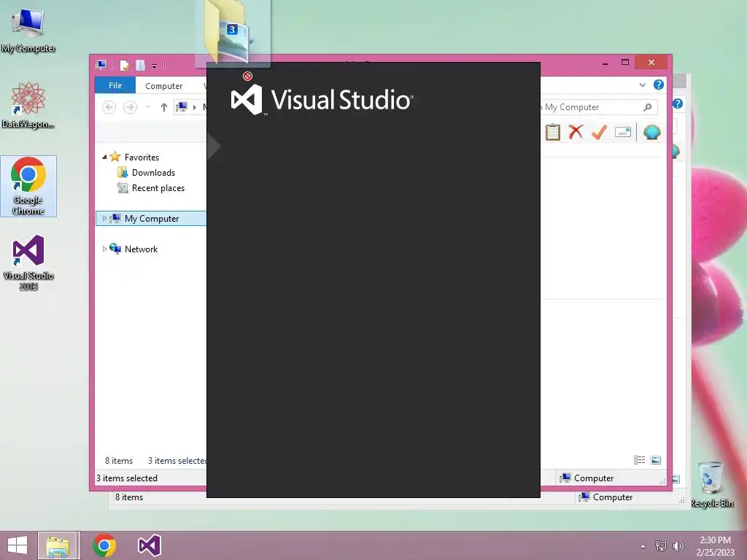The image size is (747, 560).
Task: Show hidden system tray icons
Action: click(x=643, y=546)
